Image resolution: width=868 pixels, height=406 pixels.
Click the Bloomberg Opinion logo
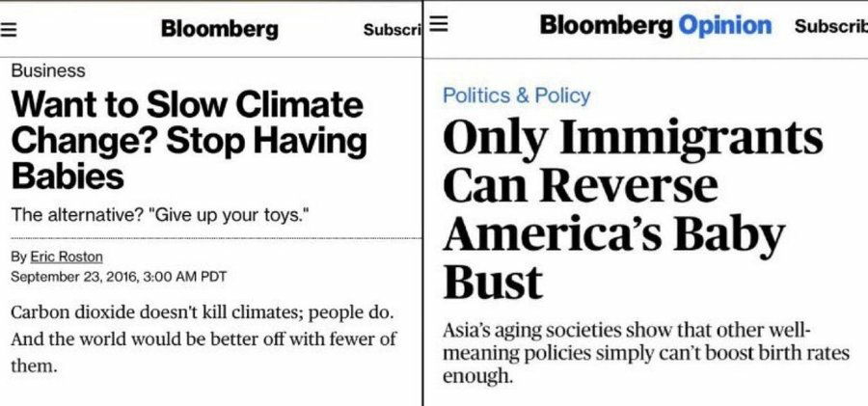tap(656, 25)
